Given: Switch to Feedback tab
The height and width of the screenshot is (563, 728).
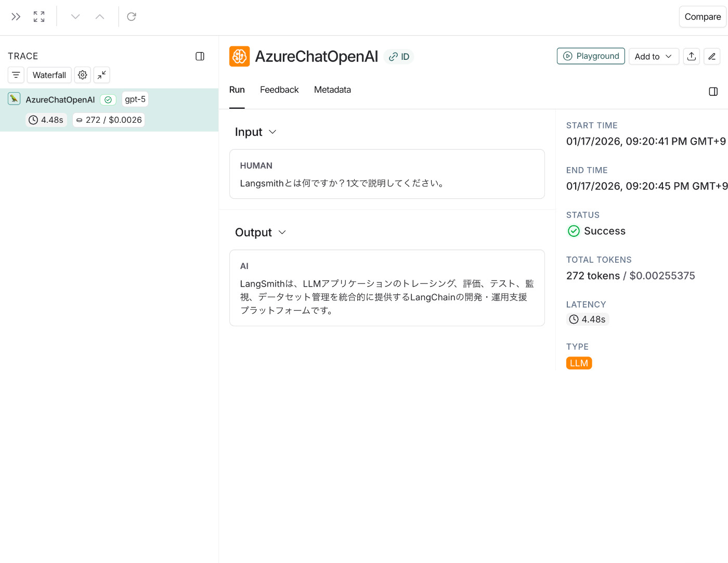Looking at the screenshot, I should tap(279, 90).
